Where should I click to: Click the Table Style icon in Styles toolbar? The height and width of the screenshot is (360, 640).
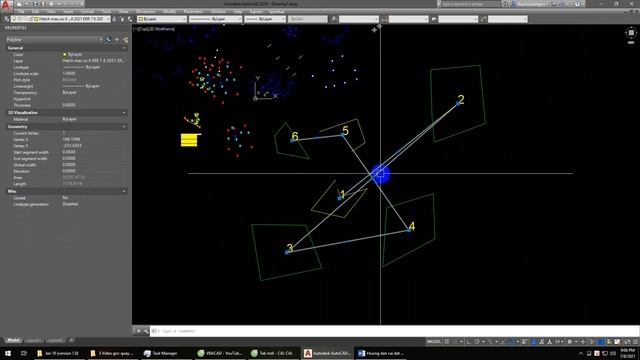434,19
